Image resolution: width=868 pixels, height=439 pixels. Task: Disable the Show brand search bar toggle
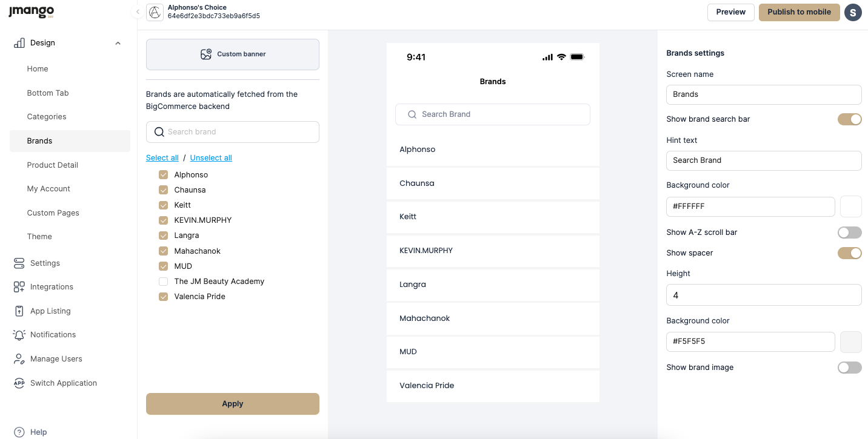pyautogui.click(x=849, y=119)
